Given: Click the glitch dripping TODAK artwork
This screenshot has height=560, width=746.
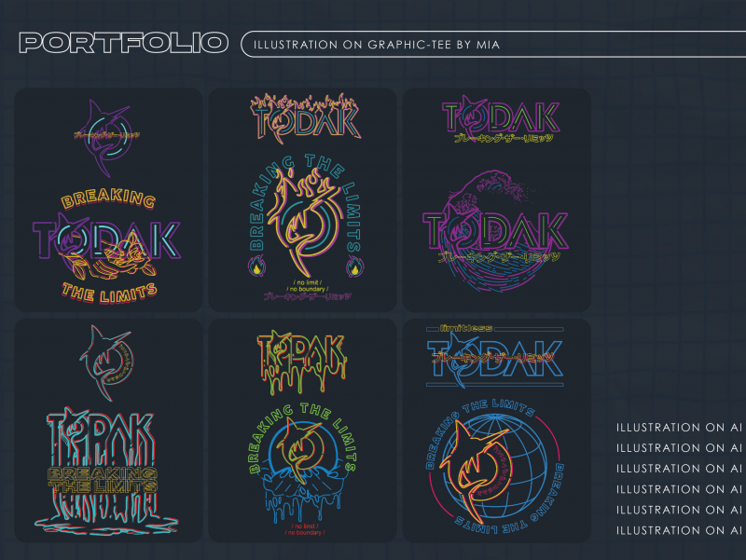Looking at the screenshot, I should pyautogui.click(x=105, y=471).
